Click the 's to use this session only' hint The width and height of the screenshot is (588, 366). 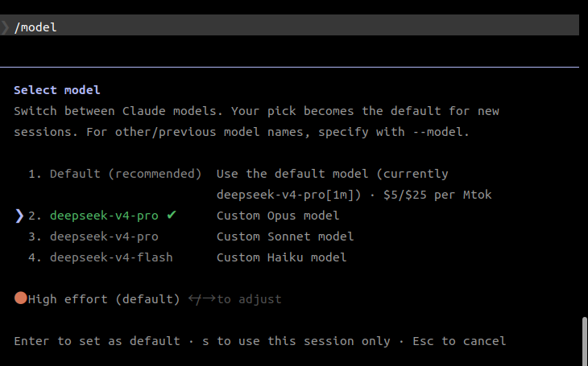point(296,341)
